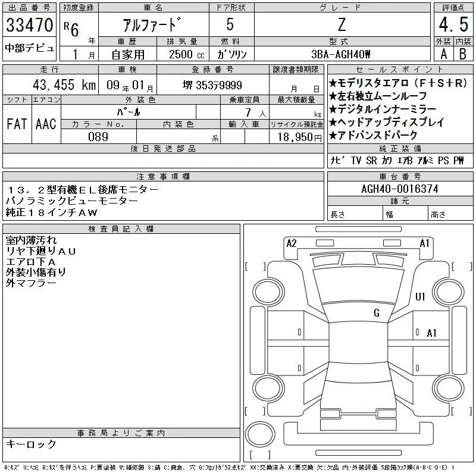Click the lot number 33470
476x476 pixels.
[x=29, y=25]
